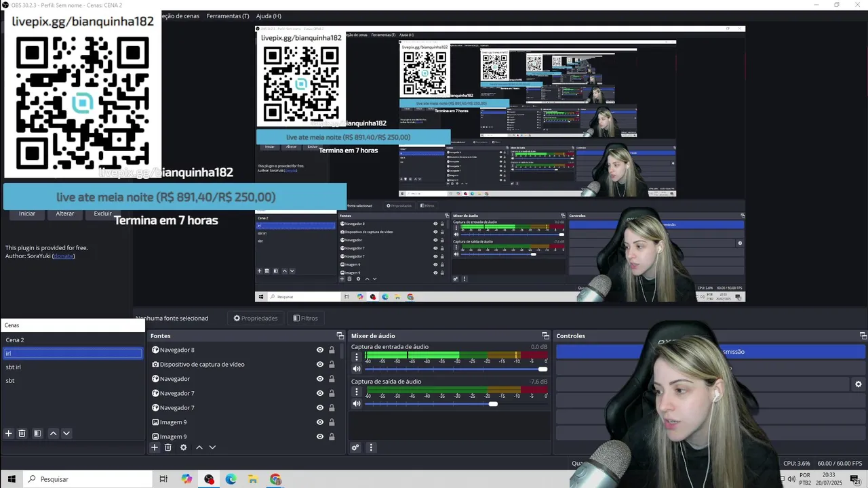868x488 pixels.
Task: Click the globe icon of Navegador 8
Action: coord(155,350)
